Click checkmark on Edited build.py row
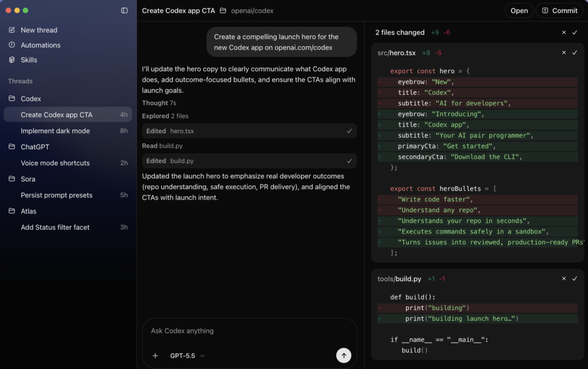Screen dimensions: 588x369 pos(349,161)
